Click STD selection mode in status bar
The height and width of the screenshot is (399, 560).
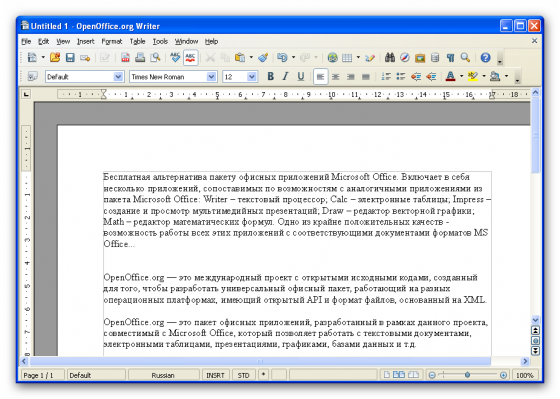(x=244, y=375)
